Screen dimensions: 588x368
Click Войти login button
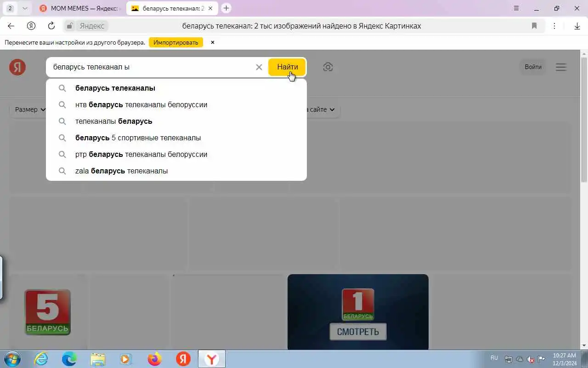533,67
